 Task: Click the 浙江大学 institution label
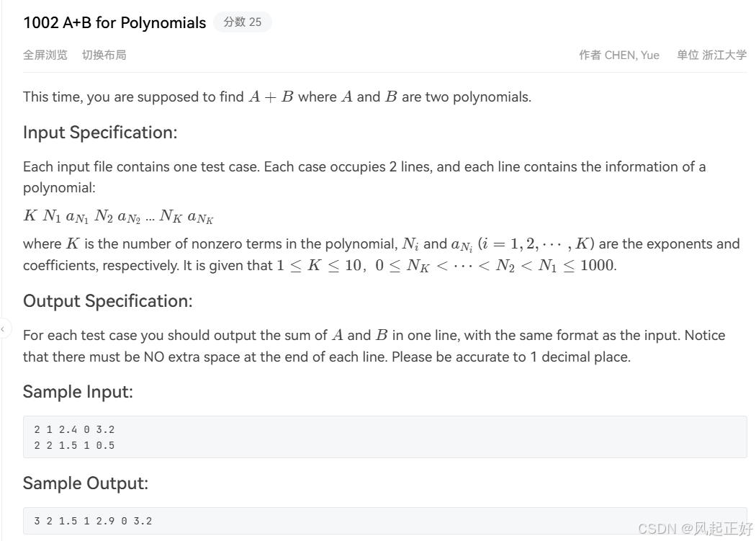pos(723,55)
